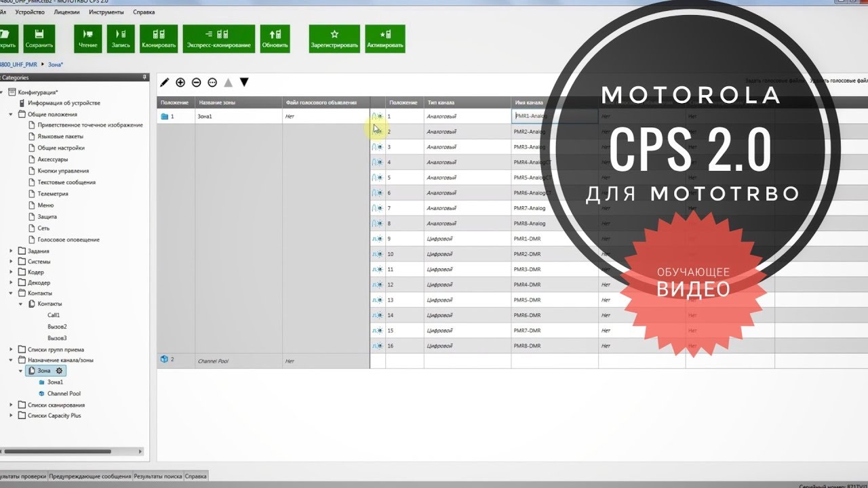This screenshot has width=868, height=488.
Task: Open the Справка bottom tab
Action: (196, 476)
